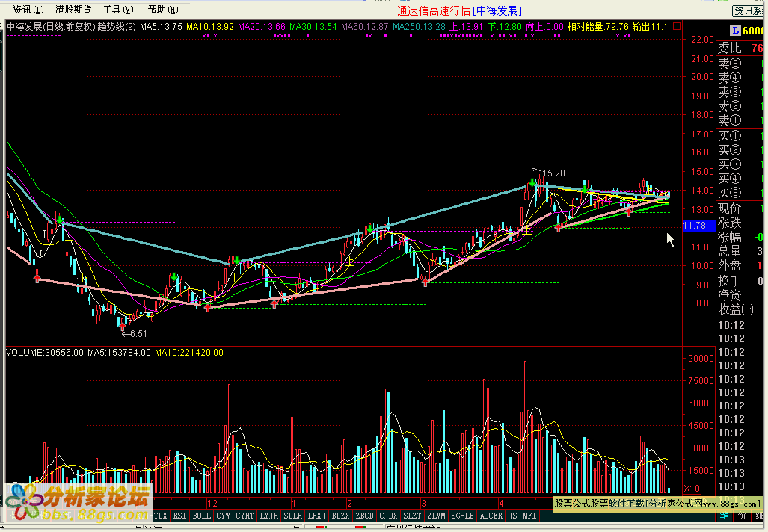
Task: Select the RSI indicator tab
Action: tap(179, 516)
